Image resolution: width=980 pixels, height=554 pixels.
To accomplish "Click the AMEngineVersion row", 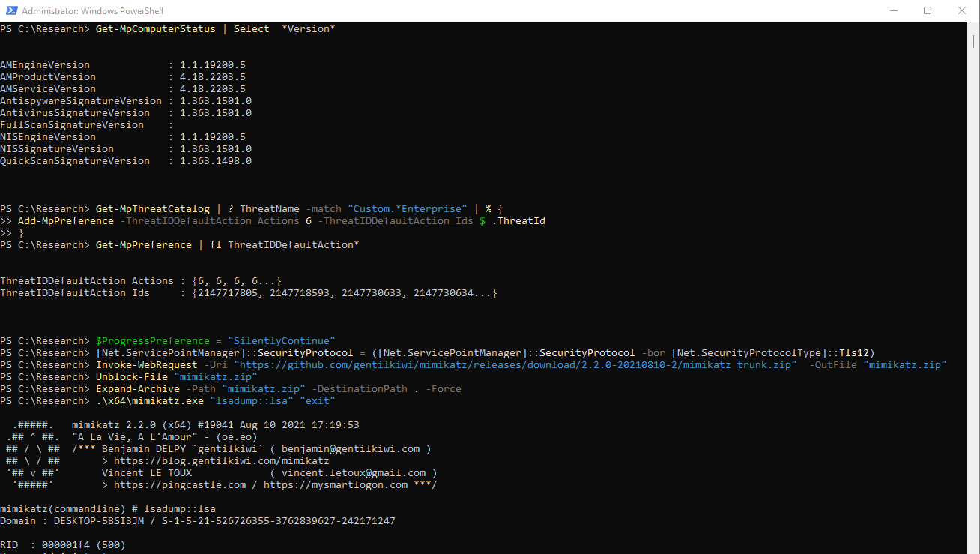I will (x=123, y=65).
